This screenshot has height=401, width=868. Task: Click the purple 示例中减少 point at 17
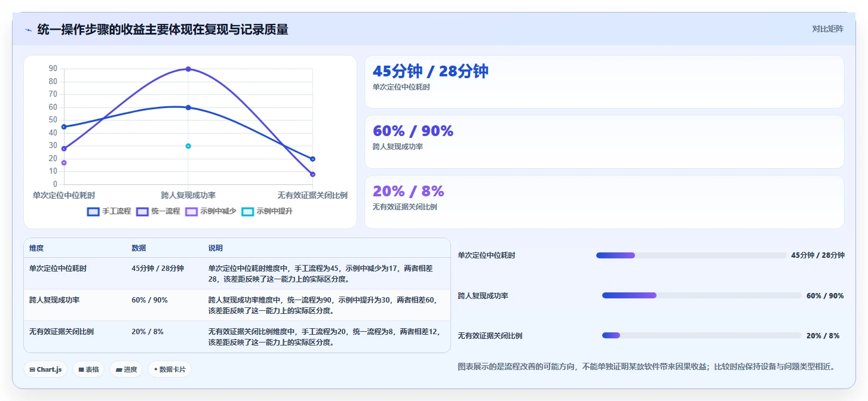pos(64,163)
